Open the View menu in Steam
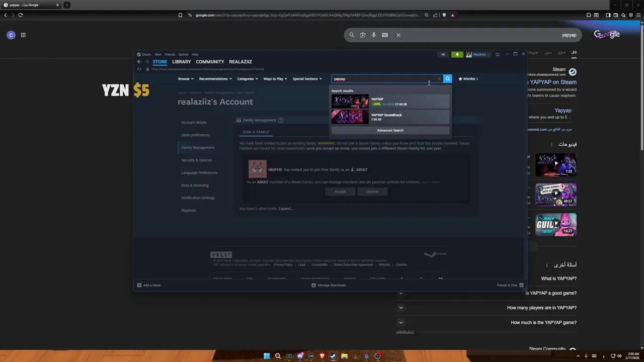Screen dimensions: 644x362 [x=158, y=54]
